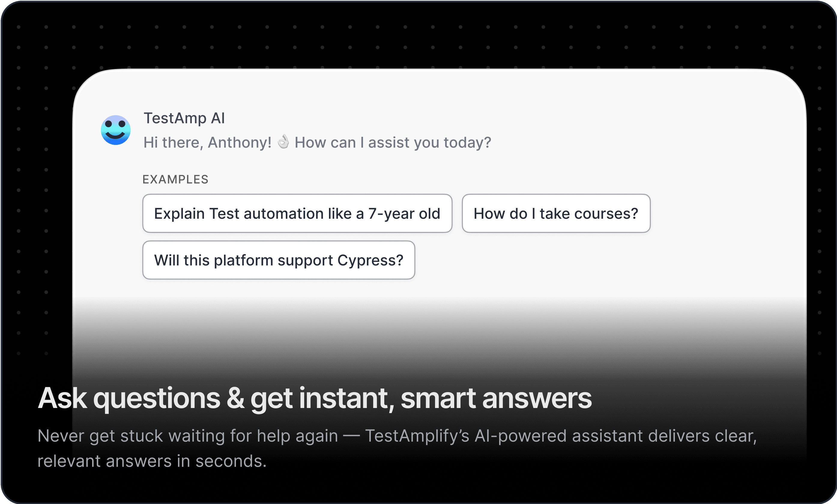837x504 pixels.
Task: Click the name "Anthony!" in the greeting
Action: pyautogui.click(x=240, y=142)
